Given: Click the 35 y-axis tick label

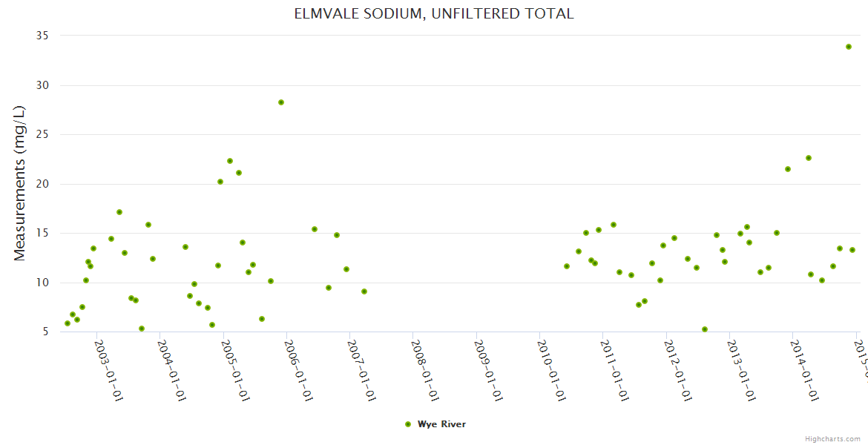Looking at the screenshot, I should click(42, 36).
